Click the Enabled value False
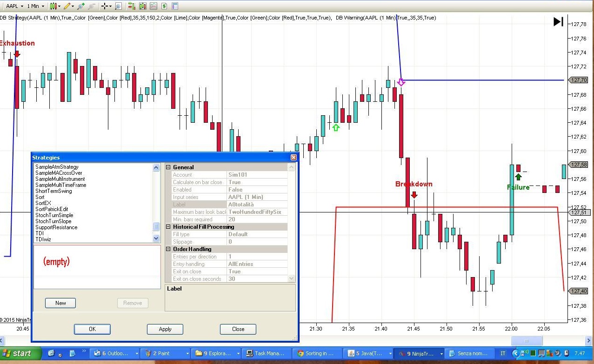594x364 pixels. click(257, 190)
